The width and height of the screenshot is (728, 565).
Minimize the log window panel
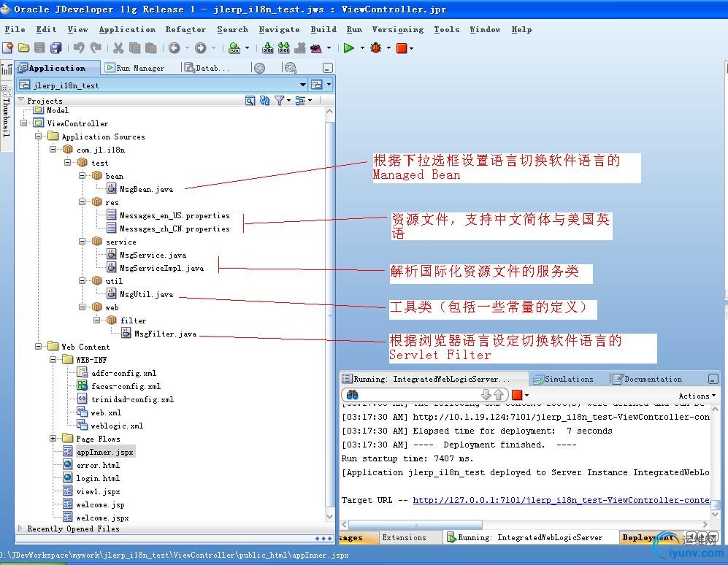pos(713,380)
